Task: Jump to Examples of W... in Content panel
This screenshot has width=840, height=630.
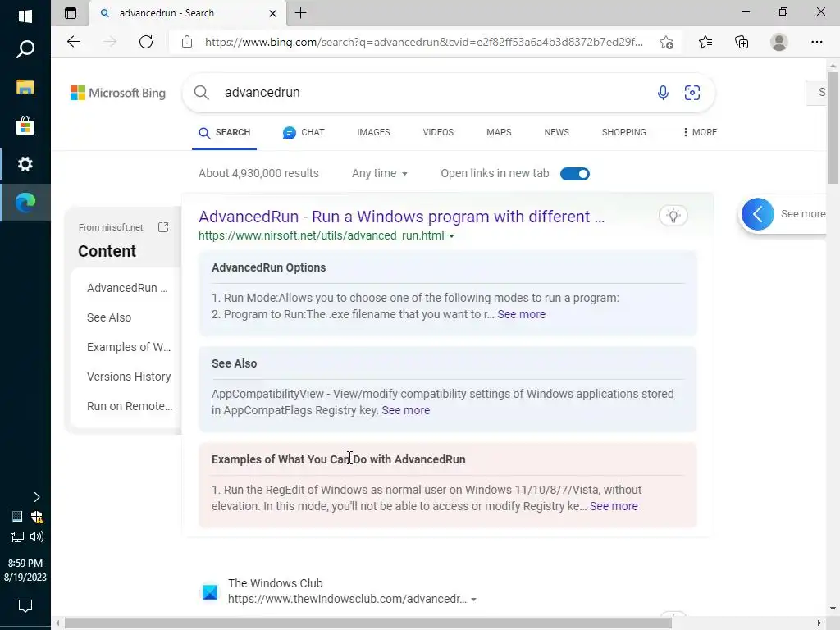Action: pos(129,347)
